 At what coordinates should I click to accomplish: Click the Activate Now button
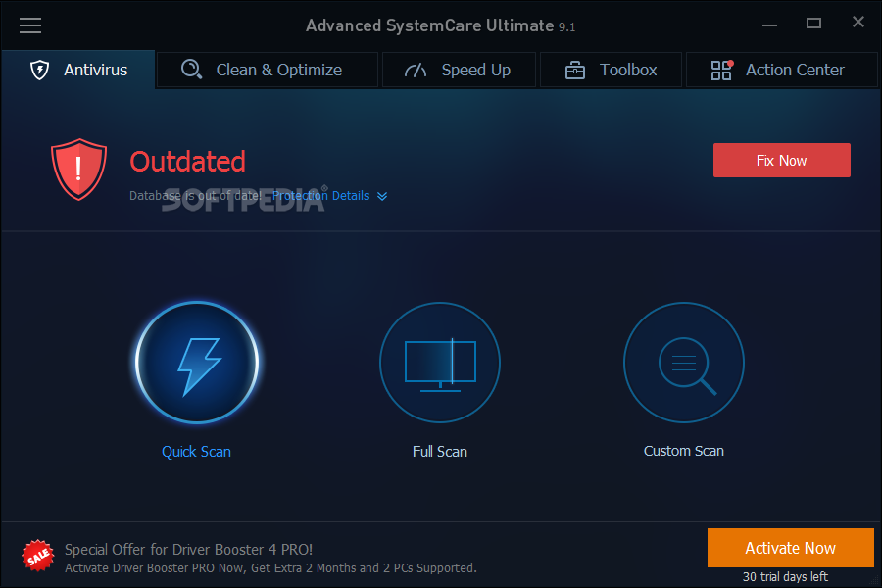click(x=790, y=548)
